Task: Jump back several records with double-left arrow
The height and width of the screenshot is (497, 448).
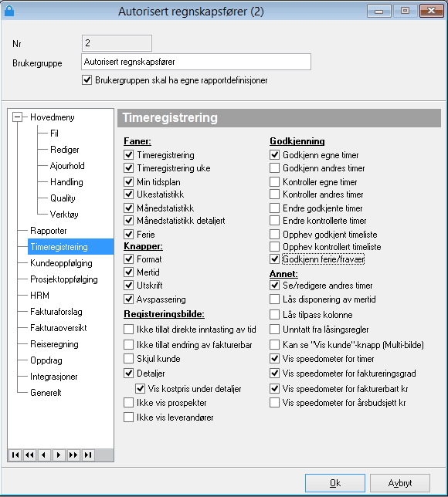Action: 29,455
